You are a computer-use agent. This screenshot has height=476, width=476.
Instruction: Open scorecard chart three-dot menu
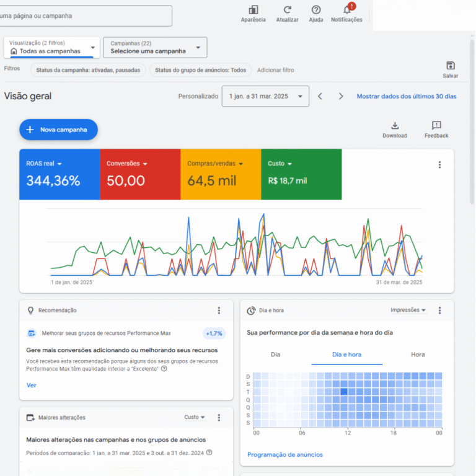(x=439, y=164)
